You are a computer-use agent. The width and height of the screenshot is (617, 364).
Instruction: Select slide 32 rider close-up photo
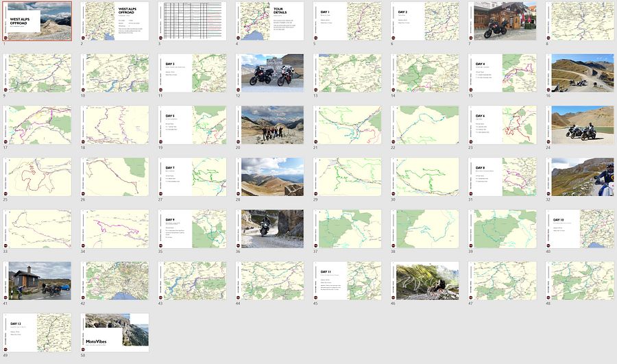(580, 177)
